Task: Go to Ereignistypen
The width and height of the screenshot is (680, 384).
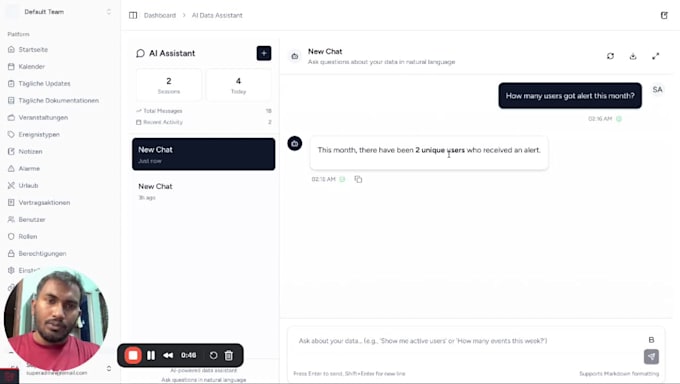Action: click(39, 135)
